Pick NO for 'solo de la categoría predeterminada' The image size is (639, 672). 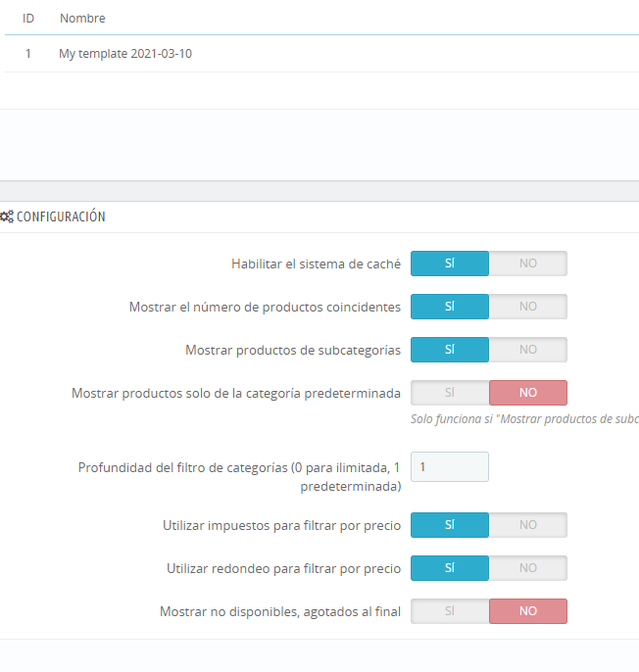pyautogui.click(x=528, y=393)
